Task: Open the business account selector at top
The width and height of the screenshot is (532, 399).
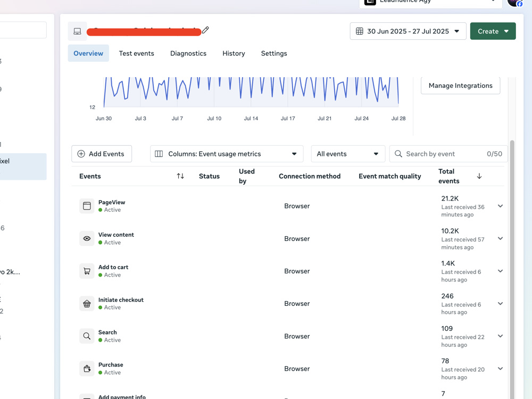Action: tap(430, 3)
